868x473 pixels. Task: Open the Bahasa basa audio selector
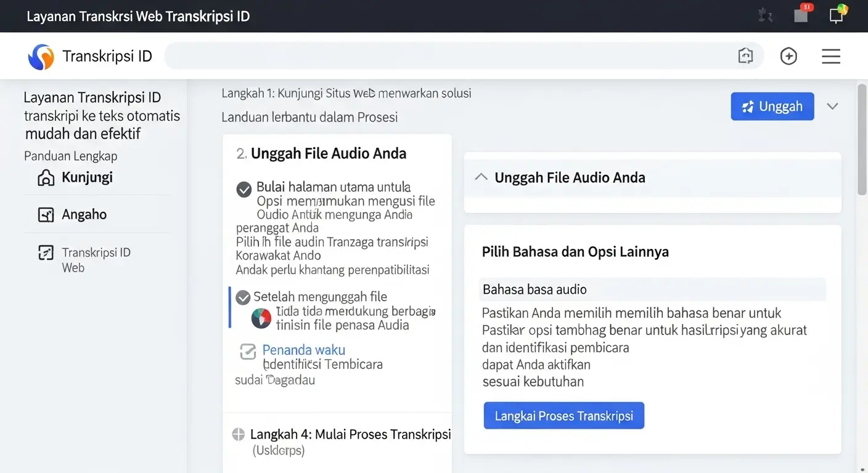(x=652, y=289)
